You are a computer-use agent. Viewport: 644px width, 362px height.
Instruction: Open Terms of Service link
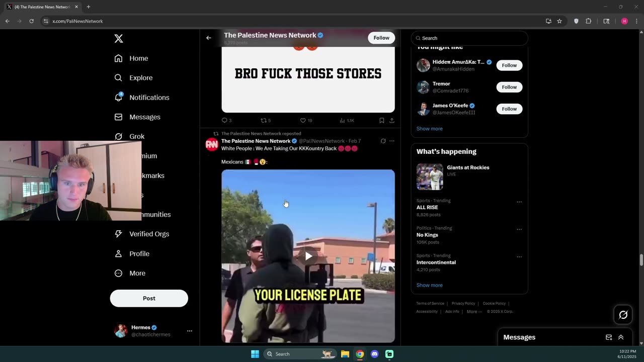tap(430, 304)
